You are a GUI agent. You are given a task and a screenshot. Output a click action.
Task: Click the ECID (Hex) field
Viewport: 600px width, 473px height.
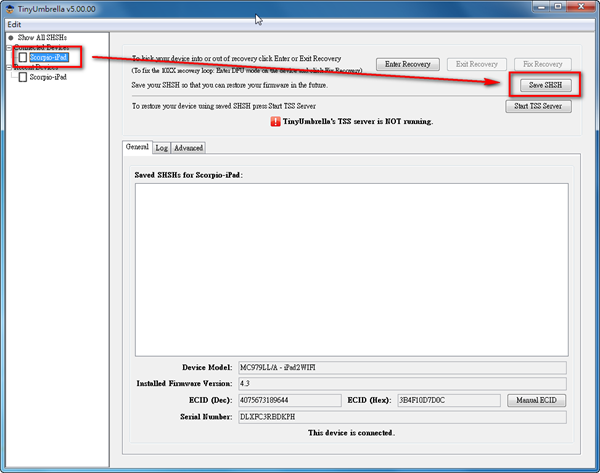click(449, 400)
